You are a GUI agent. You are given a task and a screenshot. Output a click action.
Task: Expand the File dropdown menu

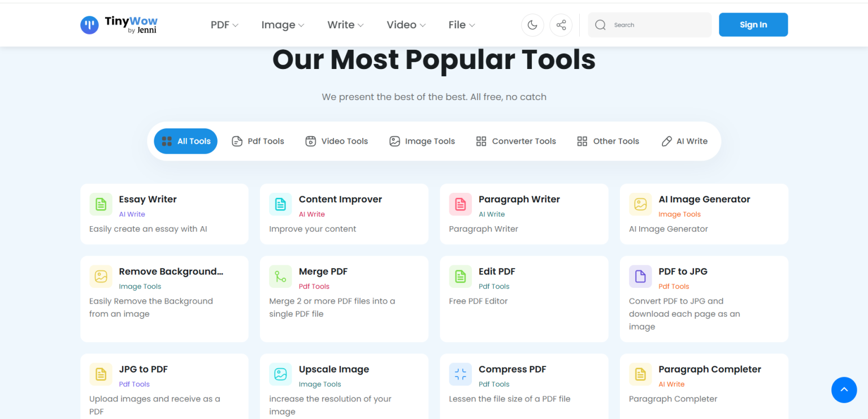pos(462,25)
